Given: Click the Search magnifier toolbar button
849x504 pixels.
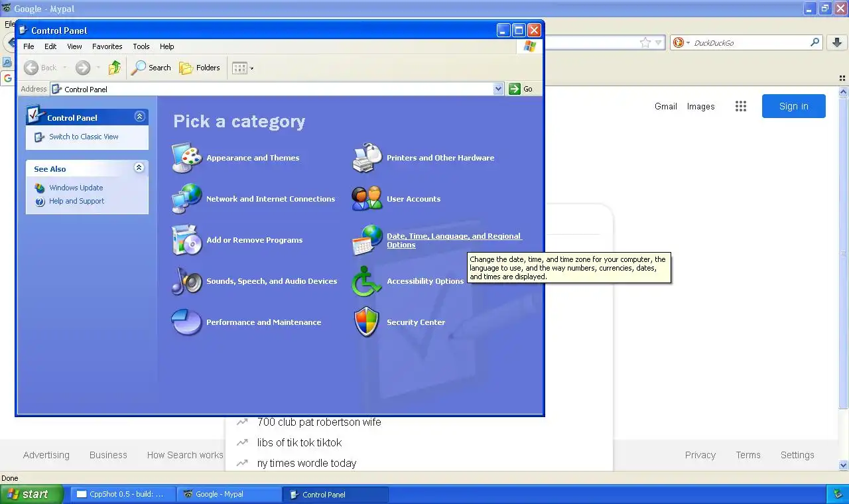Looking at the screenshot, I should (151, 68).
